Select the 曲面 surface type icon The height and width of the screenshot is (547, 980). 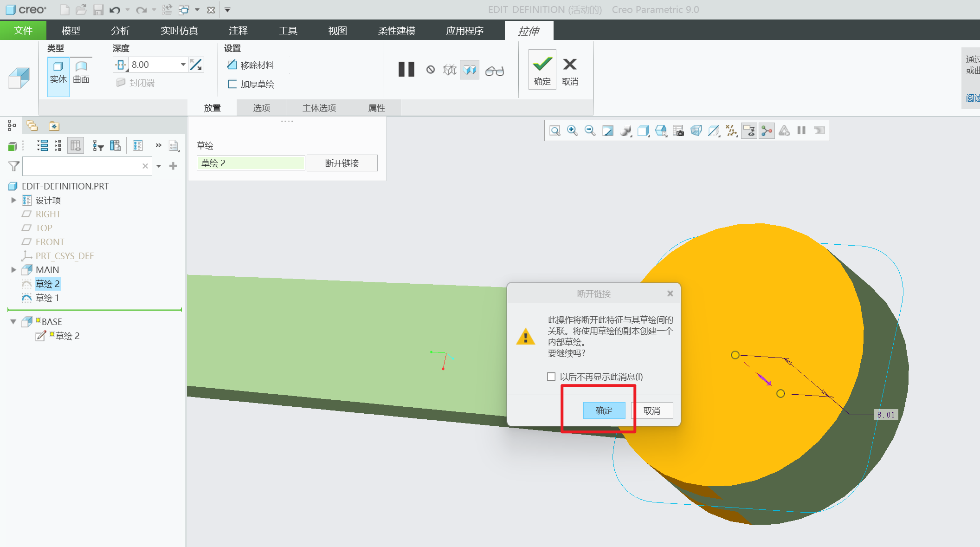click(81, 72)
